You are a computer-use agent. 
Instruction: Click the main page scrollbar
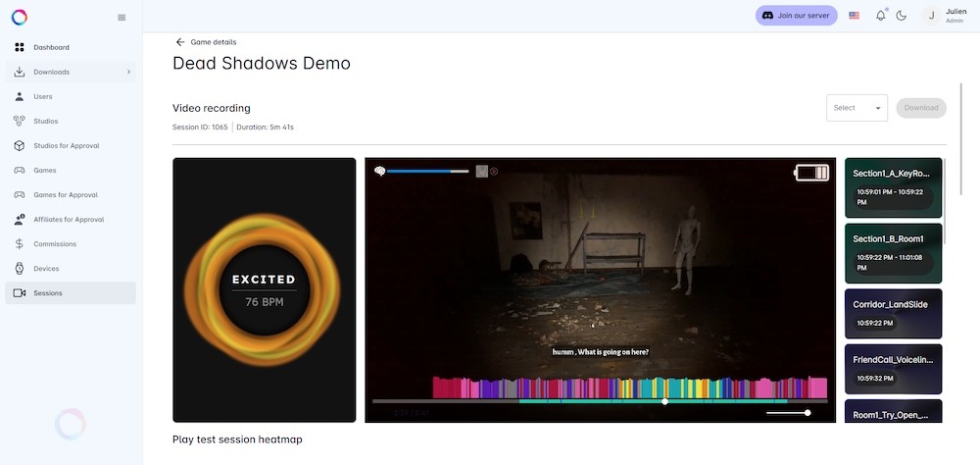coord(961,140)
